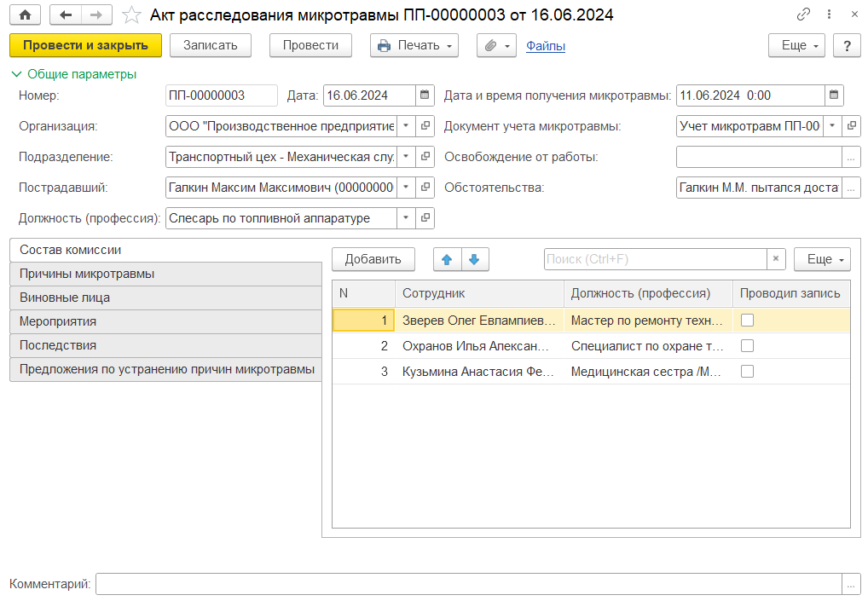The height and width of the screenshot is (601, 868).
Task: Open the Файлы link
Action: (546, 46)
